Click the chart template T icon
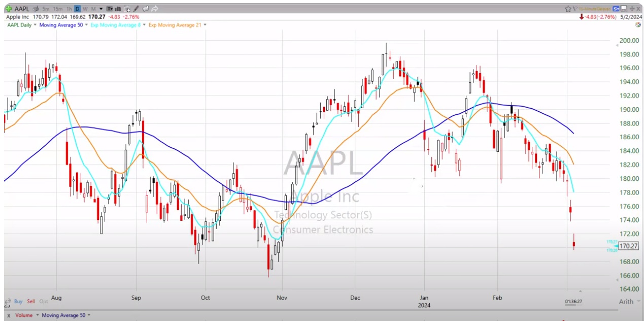 [110, 9]
